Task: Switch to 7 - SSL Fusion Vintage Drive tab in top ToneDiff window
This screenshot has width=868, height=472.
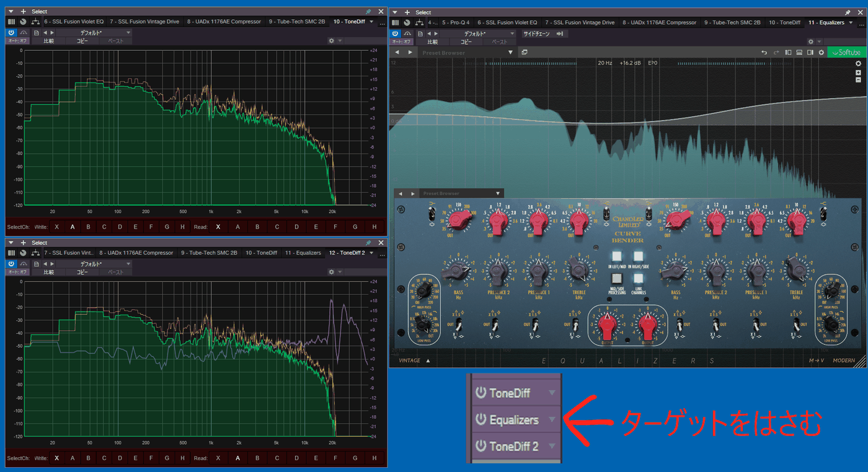Action: tap(144, 22)
